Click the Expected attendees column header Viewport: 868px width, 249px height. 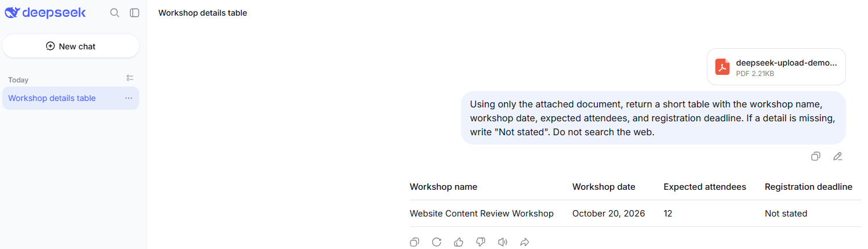pos(704,187)
